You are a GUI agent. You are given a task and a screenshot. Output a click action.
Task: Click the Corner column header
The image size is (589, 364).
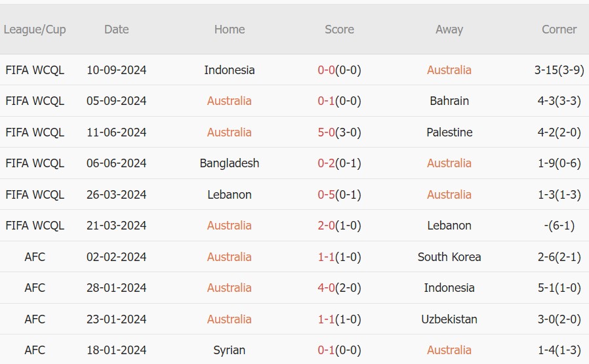pyautogui.click(x=559, y=30)
